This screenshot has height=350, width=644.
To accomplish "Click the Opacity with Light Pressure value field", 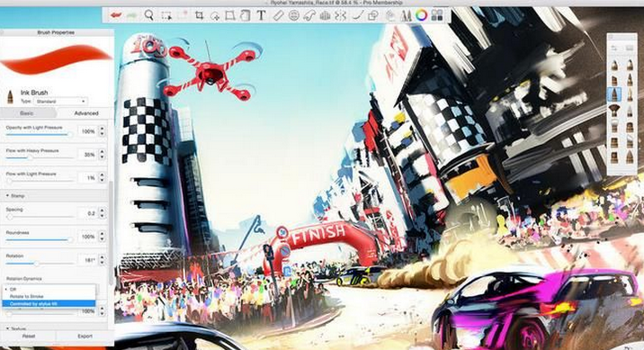I will pos(88,131).
